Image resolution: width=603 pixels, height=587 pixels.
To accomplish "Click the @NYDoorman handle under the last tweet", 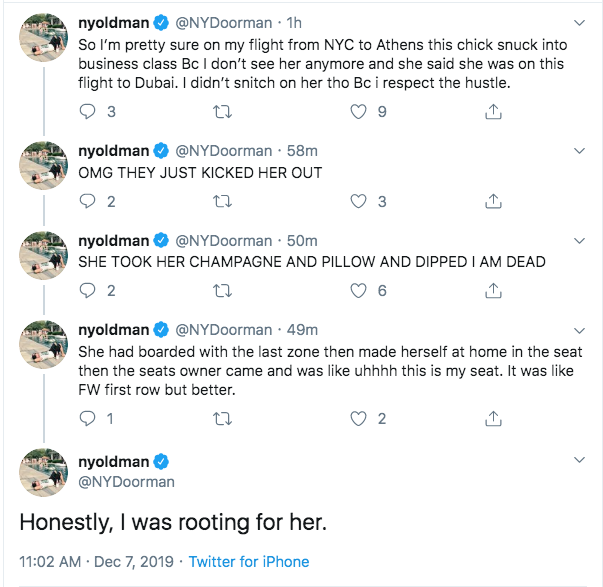I will (x=126, y=481).
